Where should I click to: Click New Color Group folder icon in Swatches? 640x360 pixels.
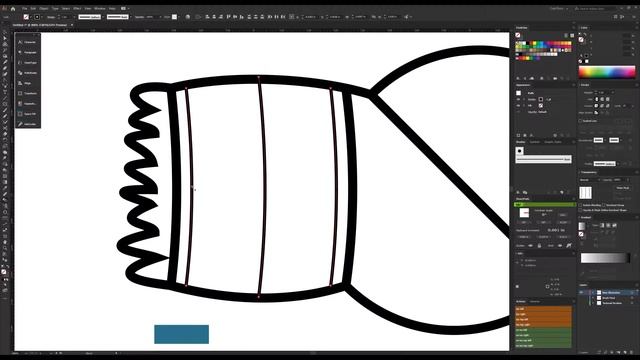point(555,78)
